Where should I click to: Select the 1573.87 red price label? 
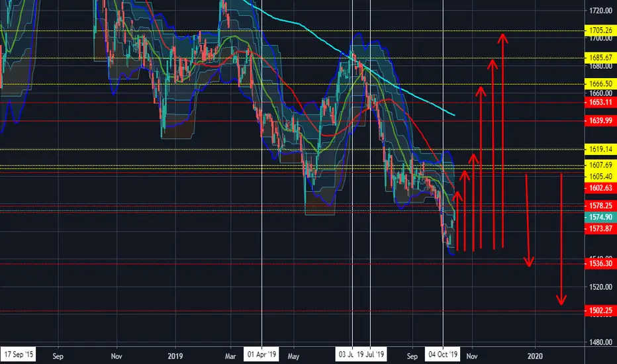tap(600, 228)
